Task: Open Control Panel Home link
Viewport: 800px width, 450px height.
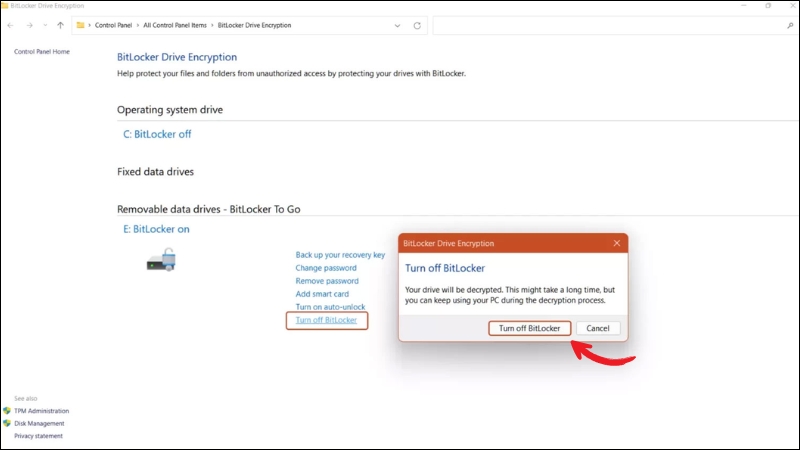Action: click(x=42, y=52)
